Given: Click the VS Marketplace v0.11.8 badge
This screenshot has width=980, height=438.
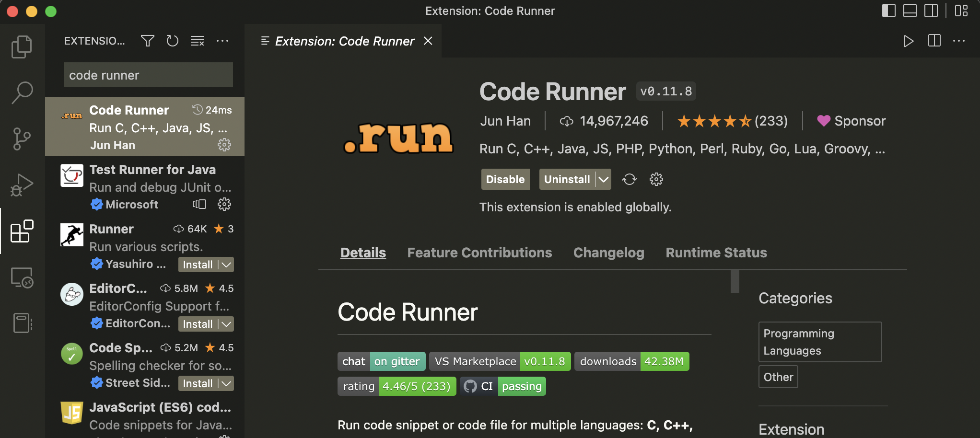Looking at the screenshot, I should (x=500, y=361).
